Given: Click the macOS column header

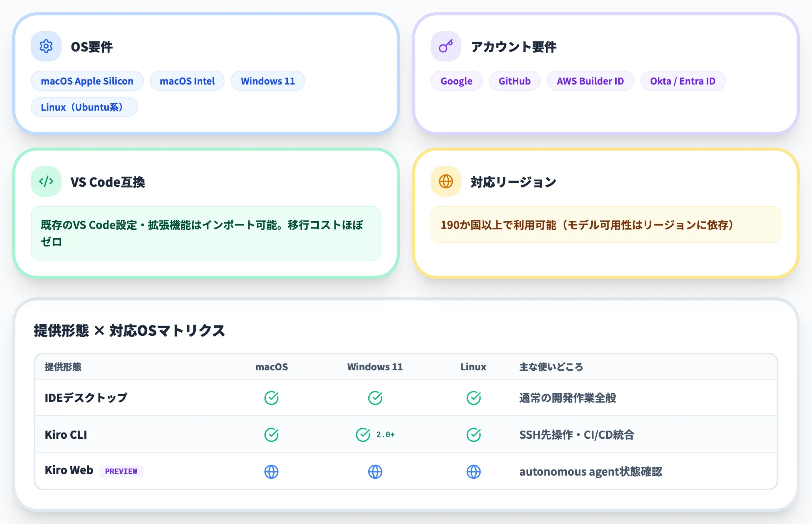Looking at the screenshot, I should click(271, 367).
